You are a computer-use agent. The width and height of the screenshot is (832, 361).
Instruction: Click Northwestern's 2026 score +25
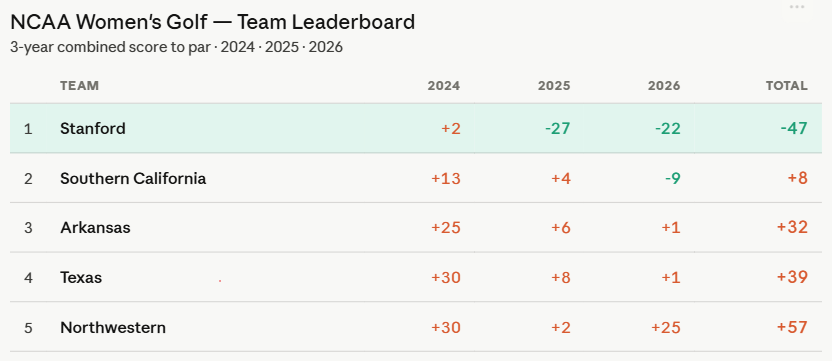point(666,328)
